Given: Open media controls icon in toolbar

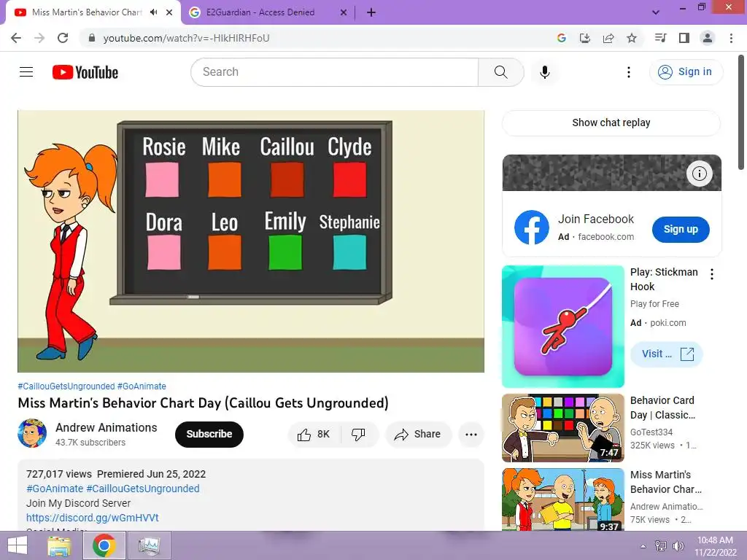Looking at the screenshot, I should 660,38.
